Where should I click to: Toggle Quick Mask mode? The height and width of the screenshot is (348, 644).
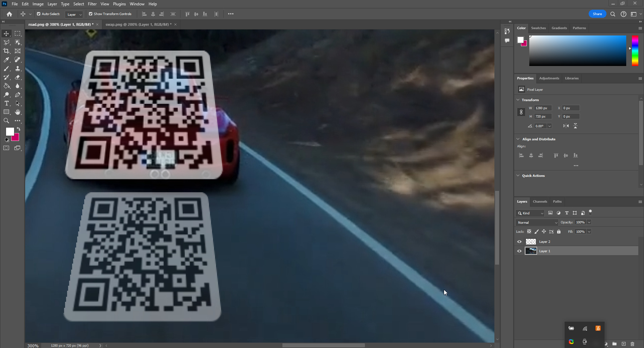pyautogui.click(x=6, y=148)
